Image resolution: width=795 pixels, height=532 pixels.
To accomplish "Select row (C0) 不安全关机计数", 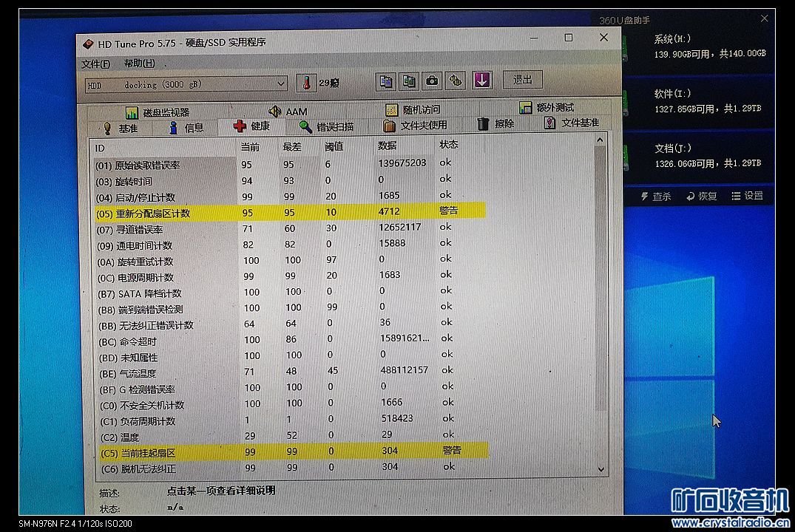I will (x=293, y=404).
